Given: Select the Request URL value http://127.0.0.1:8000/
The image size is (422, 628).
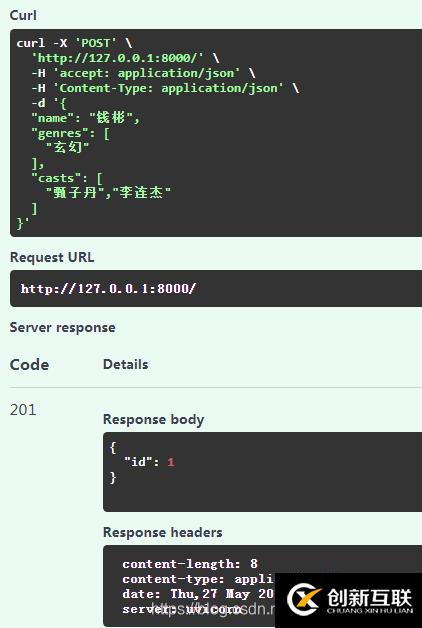Looking at the screenshot, I should coord(108,288).
